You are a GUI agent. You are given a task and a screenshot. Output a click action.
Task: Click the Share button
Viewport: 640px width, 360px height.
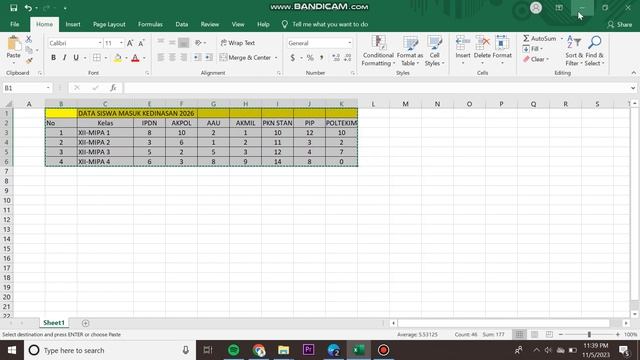click(620, 24)
